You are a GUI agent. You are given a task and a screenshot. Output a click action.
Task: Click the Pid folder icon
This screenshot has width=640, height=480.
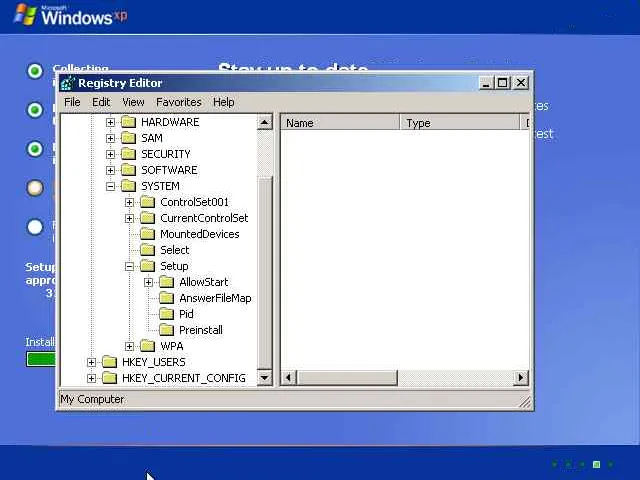tap(167, 314)
